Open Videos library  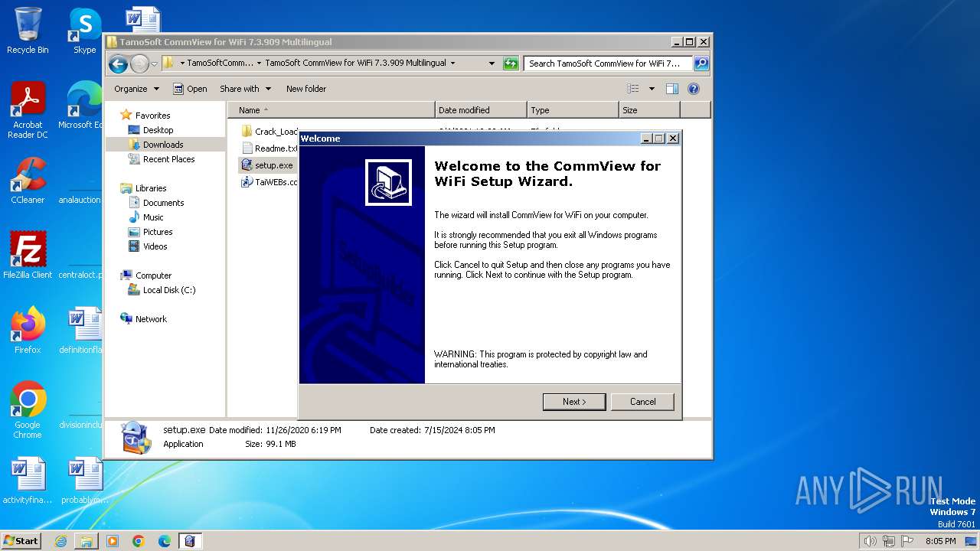148,246
